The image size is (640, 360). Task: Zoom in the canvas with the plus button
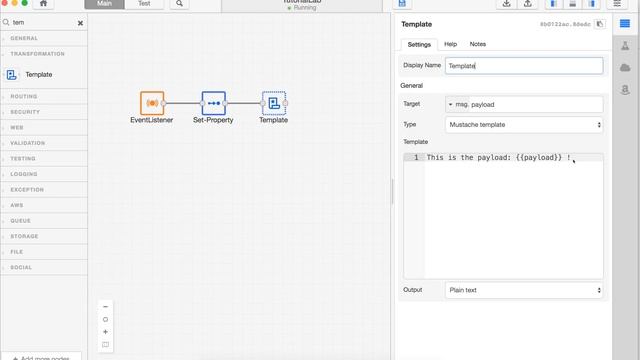coord(105,332)
